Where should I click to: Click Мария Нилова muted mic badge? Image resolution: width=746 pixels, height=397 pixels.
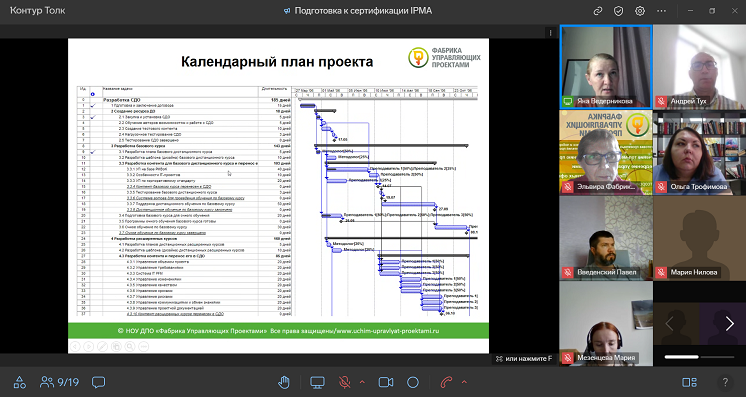(661, 272)
